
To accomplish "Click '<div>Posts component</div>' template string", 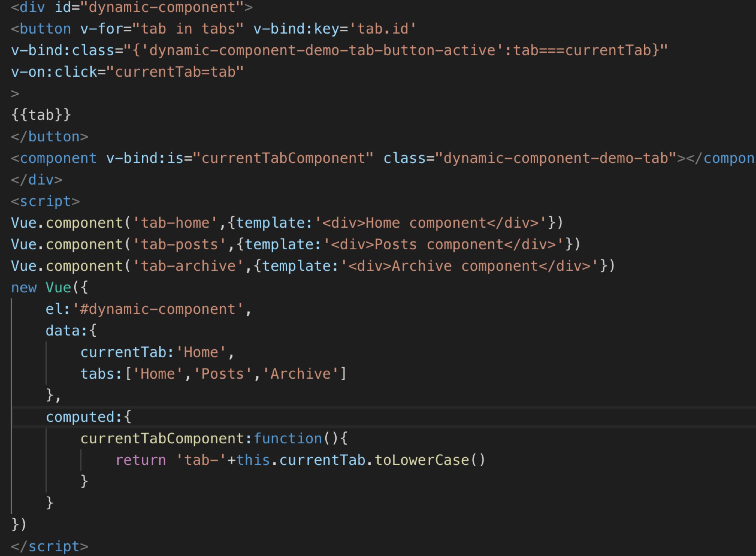I will click(444, 244).
